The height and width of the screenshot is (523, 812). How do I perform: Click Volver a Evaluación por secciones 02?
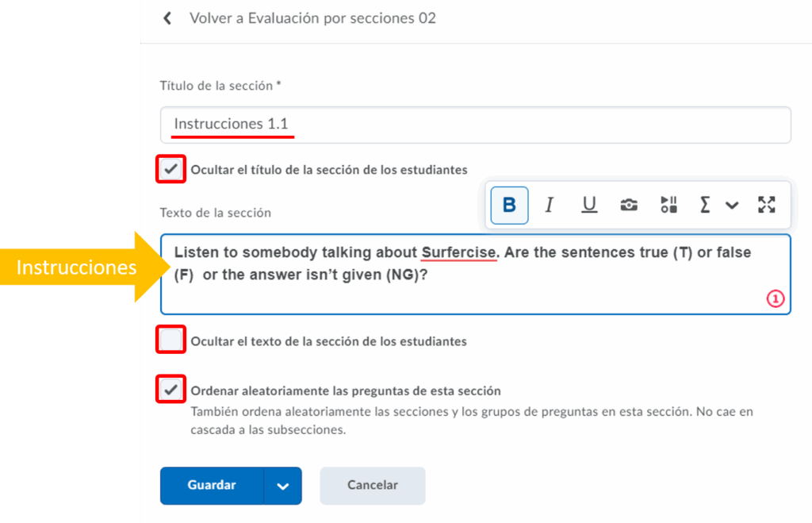[312, 18]
